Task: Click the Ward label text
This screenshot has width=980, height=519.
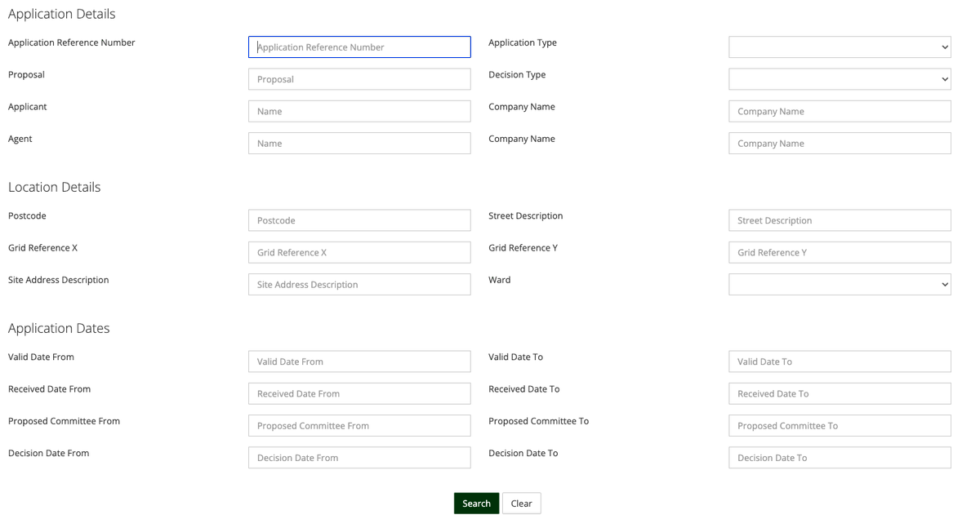Action: click(500, 280)
